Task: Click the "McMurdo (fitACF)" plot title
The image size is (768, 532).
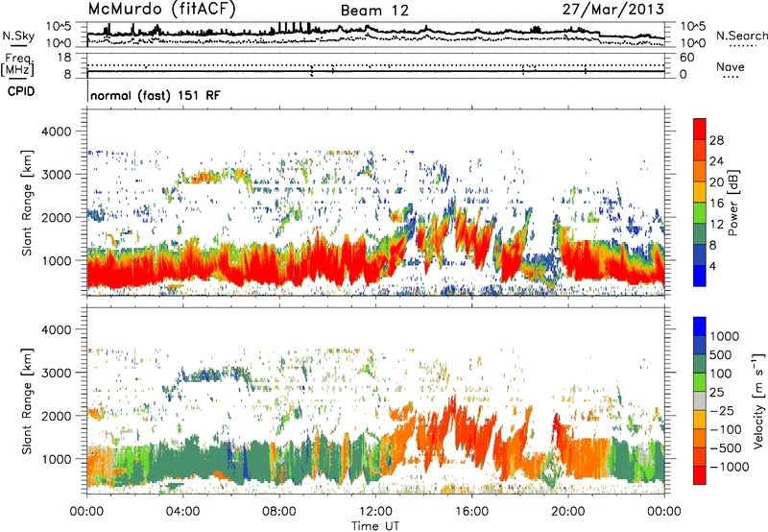Action: tap(161, 10)
